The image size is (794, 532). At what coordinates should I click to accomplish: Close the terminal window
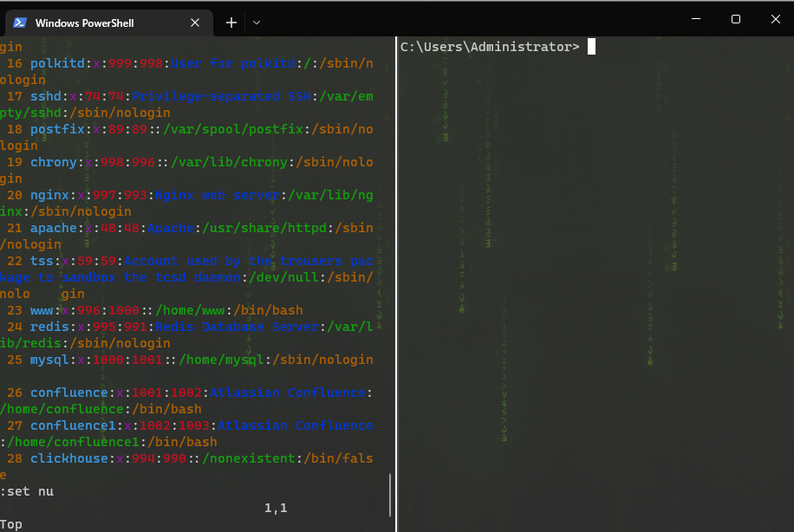tap(775, 19)
